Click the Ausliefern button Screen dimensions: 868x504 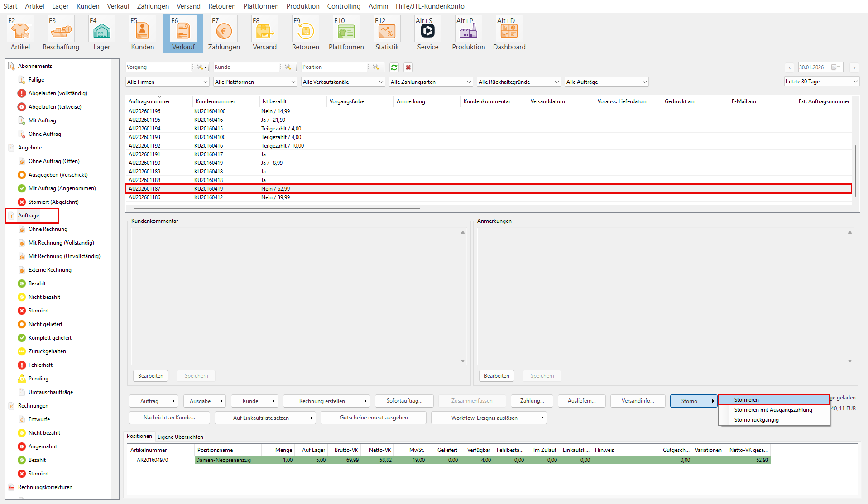pos(581,401)
